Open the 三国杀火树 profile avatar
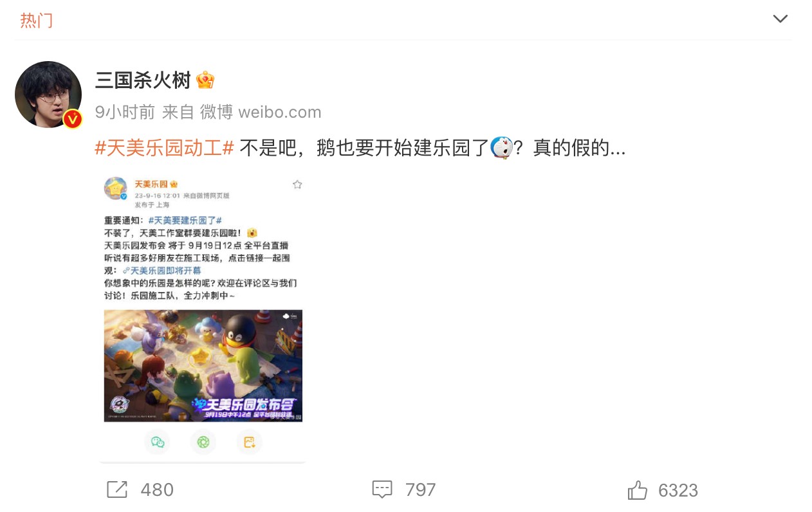Image resolution: width=812 pixels, height=512 pixels. 48,95
